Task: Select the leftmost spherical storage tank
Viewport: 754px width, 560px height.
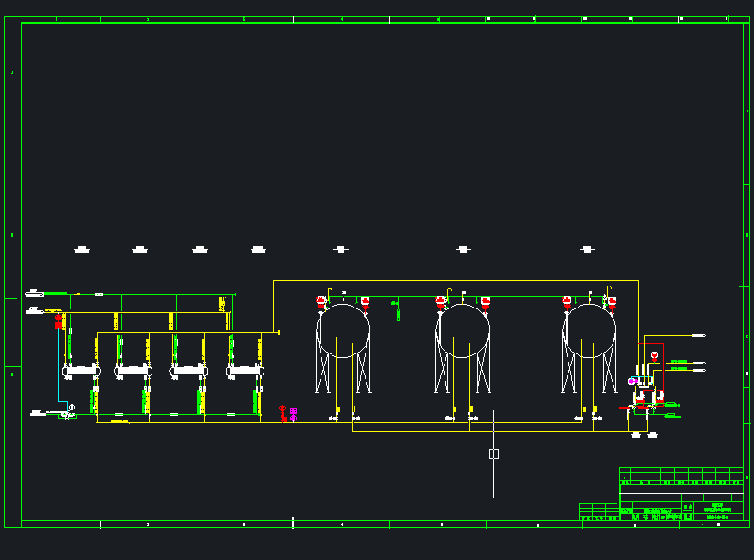Action: pyautogui.click(x=343, y=331)
